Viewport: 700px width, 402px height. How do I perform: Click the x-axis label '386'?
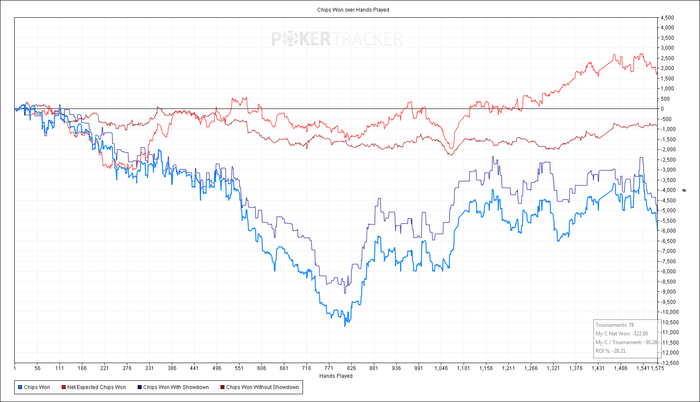[171, 368]
